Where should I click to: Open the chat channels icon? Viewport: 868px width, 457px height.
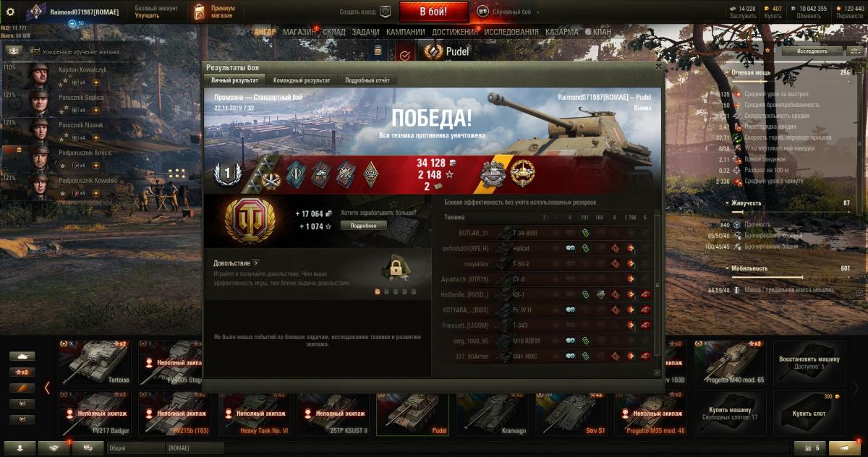tap(88, 448)
